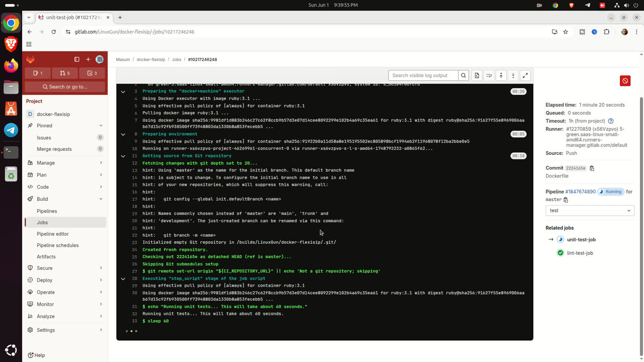The height and width of the screenshot is (362, 644).
Task: Open the test stage dropdown
Action: [x=590, y=211]
